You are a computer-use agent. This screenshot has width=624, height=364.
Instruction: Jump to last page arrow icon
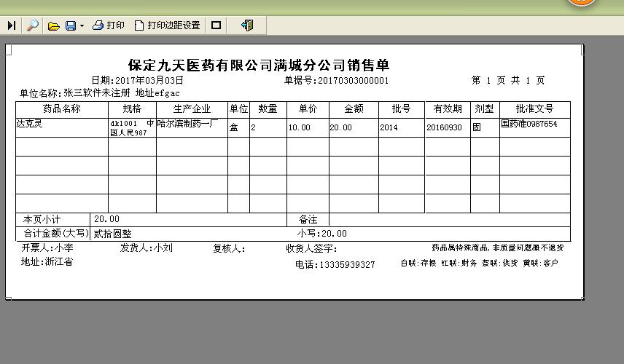(12, 25)
